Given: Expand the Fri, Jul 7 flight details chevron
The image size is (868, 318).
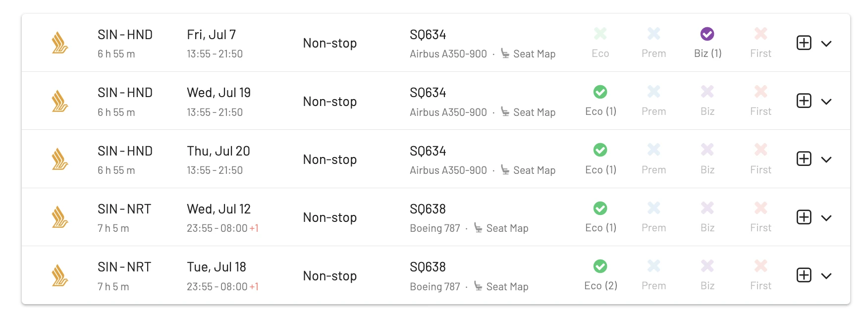Looking at the screenshot, I should (826, 44).
